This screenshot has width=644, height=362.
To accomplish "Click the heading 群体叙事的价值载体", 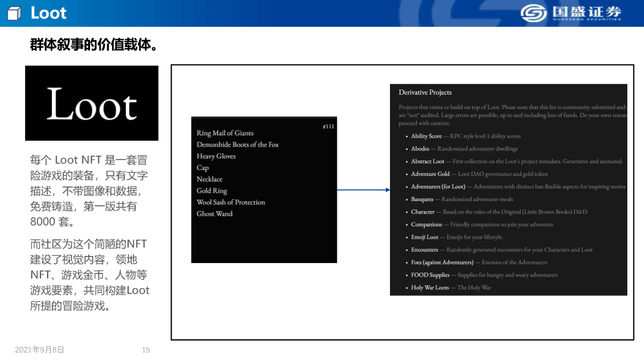I will (x=94, y=44).
